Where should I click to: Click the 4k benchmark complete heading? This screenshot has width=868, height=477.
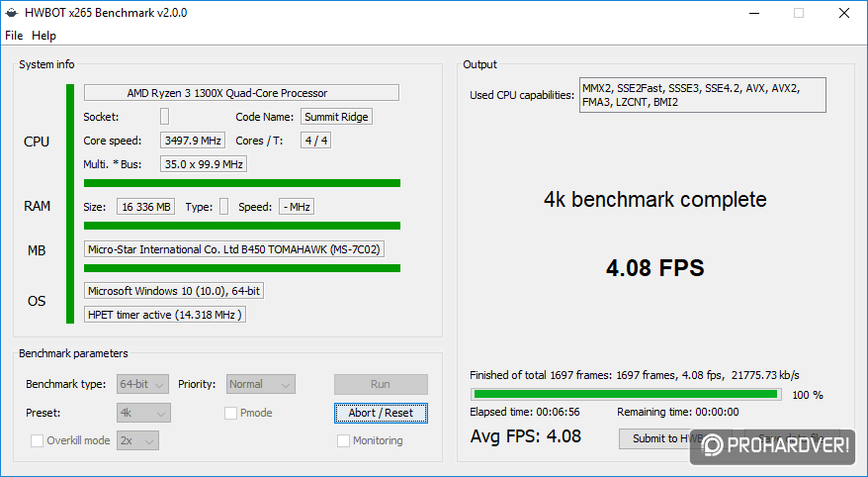click(x=654, y=200)
